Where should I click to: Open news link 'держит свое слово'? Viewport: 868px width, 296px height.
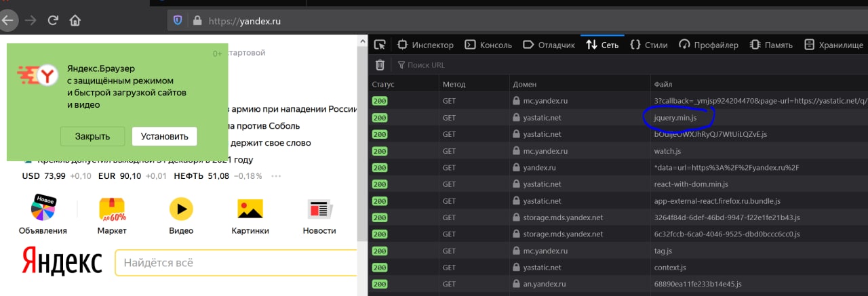coord(271,143)
